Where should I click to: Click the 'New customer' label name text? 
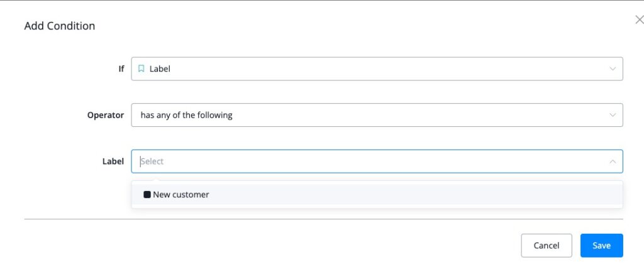181,195
